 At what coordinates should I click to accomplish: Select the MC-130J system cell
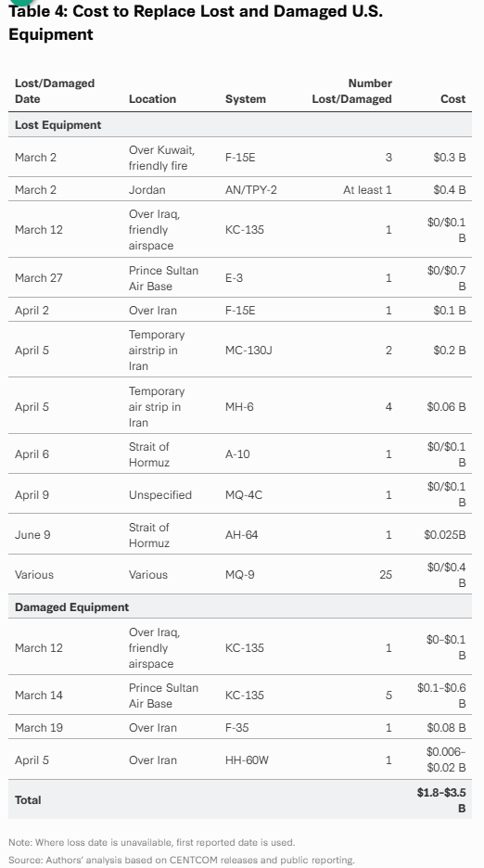coord(248,351)
